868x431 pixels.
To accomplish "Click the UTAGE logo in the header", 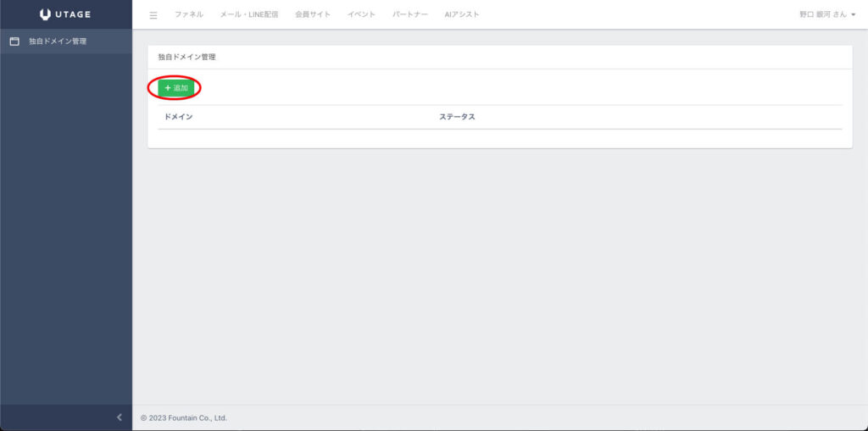I will pos(65,14).
